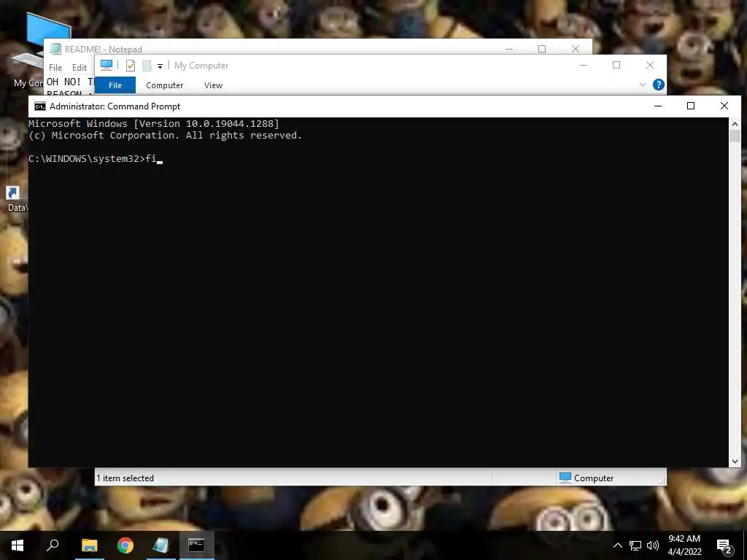Close the README Notepad window
This screenshot has height=560, width=747.
pyautogui.click(x=576, y=49)
